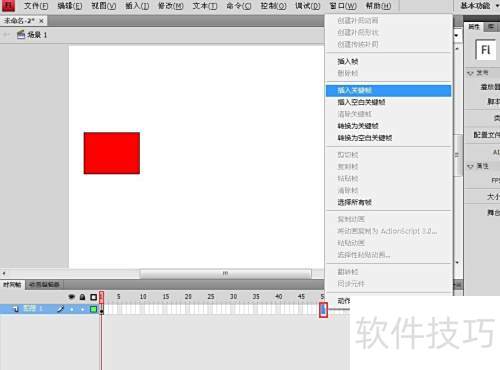Select the red rectangle on stage
The height and width of the screenshot is (370, 500).
(112, 153)
